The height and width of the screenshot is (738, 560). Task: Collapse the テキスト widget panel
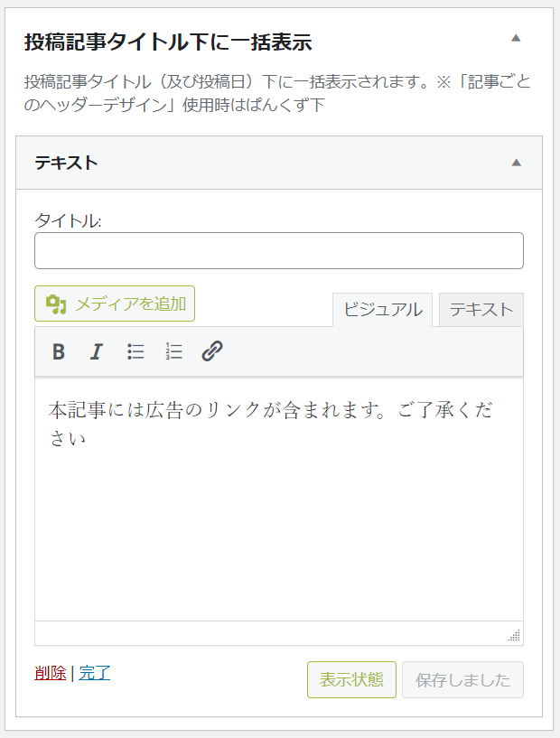[x=517, y=163]
